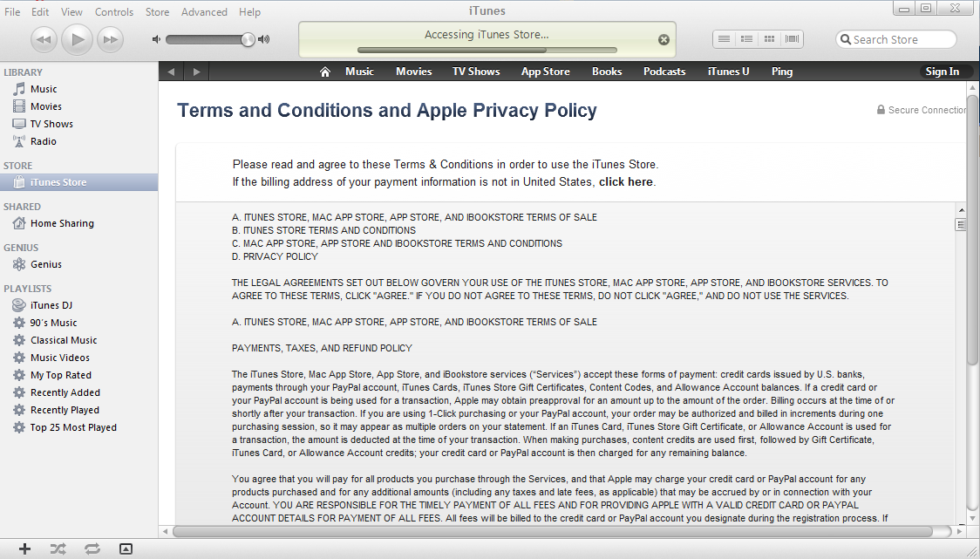Screen dimensions: 980x559
Task: Go forward with the store forward arrow
Action: coord(196,72)
